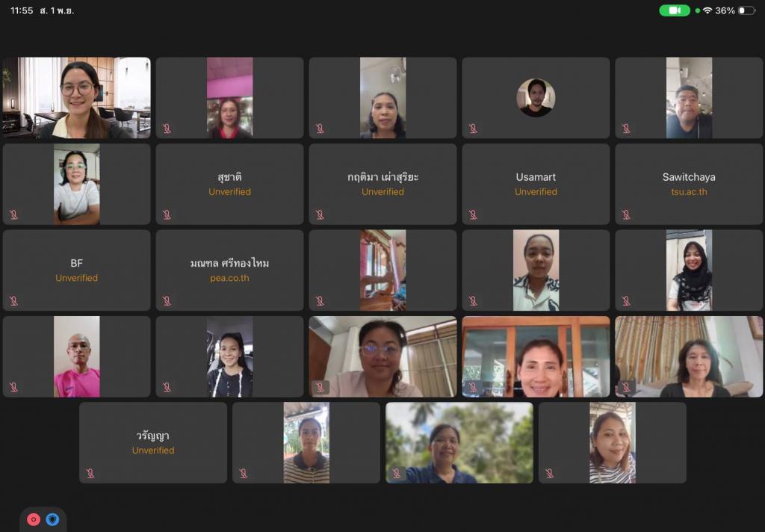This screenshot has width=765, height=532.
Task: Select the Usamart participant tile
Action: [536, 184]
